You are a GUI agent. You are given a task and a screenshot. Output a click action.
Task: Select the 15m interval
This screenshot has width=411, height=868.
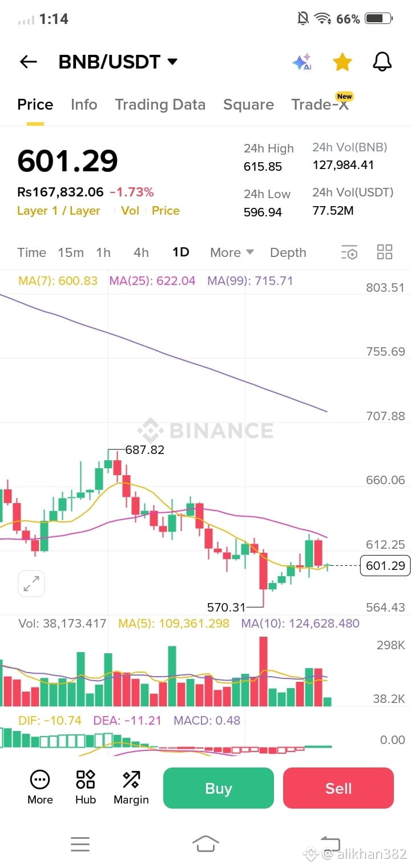(71, 252)
